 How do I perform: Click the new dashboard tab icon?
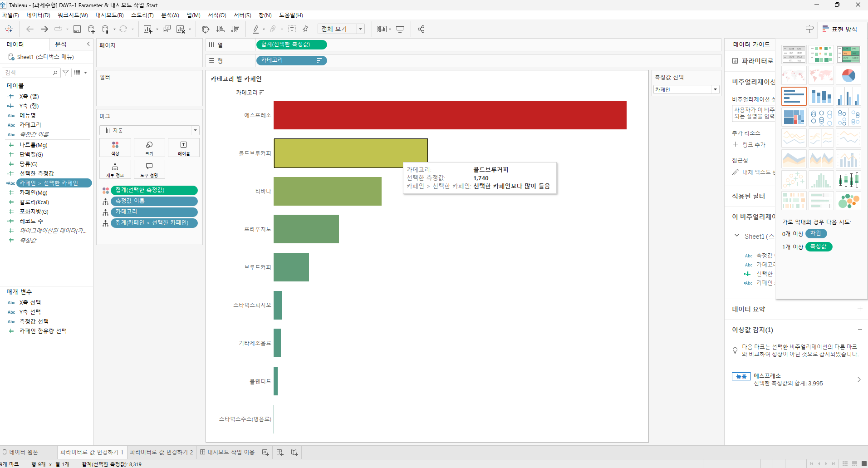click(x=280, y=452)
